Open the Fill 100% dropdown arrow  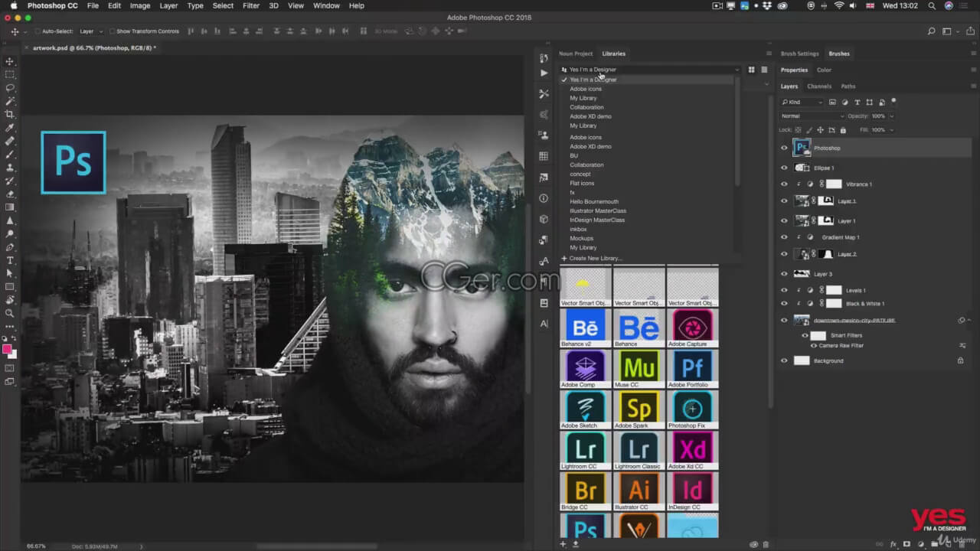point(891,130)
